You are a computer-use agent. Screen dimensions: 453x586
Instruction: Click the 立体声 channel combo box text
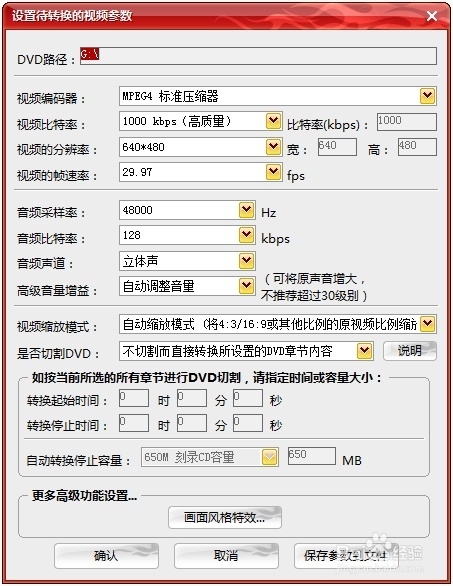click(141, 261)
